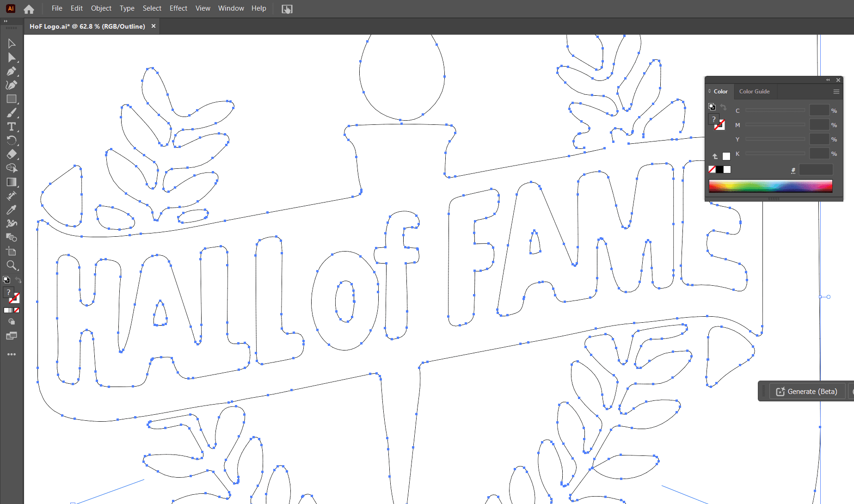Viewport: 854px width, 504px height.
Task: Select the HoF Logo.ai document tab
Action: click(x=87, y=26)
